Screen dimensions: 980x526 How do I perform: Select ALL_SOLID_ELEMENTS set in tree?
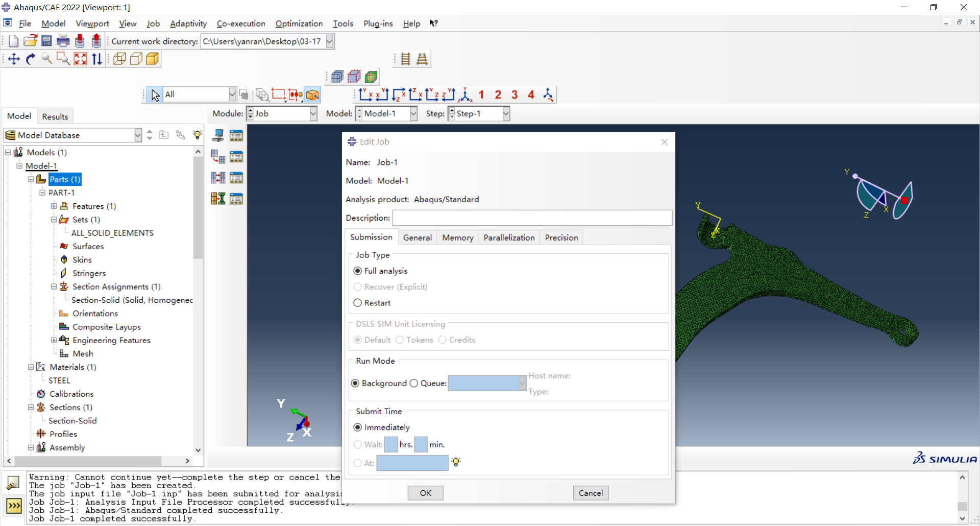[112, 233]
